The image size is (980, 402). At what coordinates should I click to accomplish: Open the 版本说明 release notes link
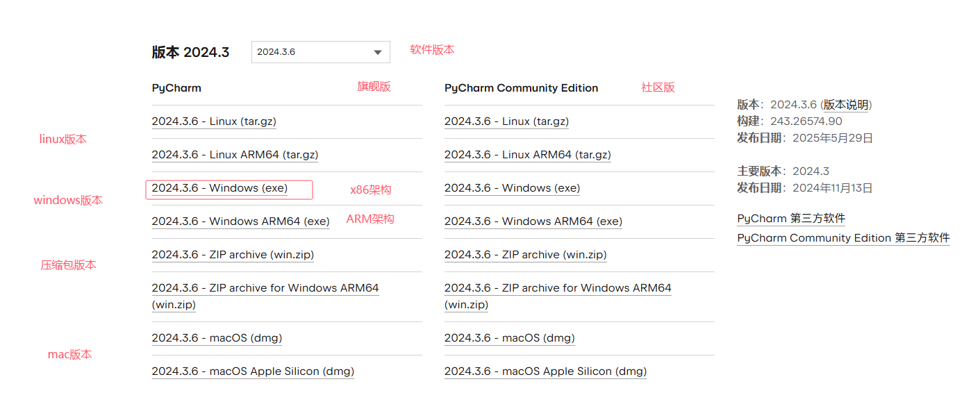click(846, 105)
